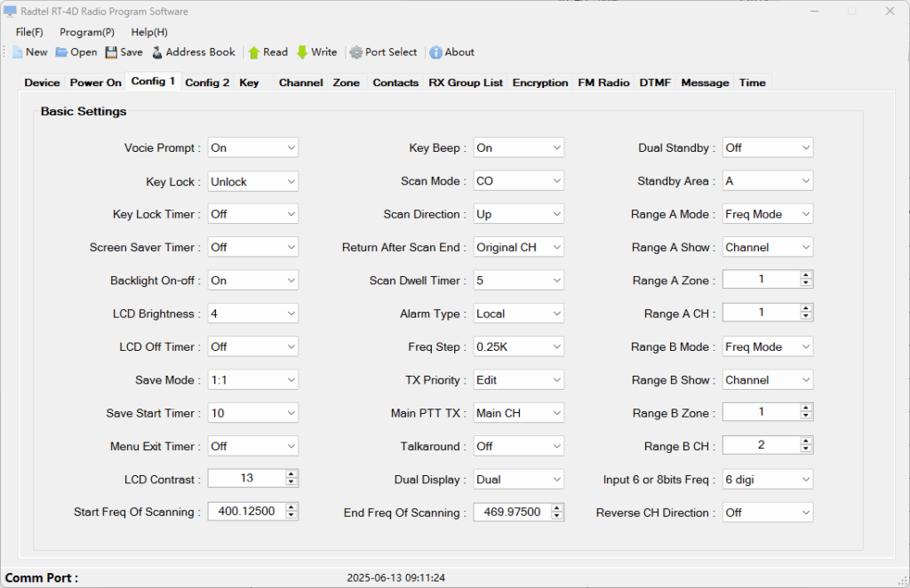Expand the Talkaround dropdown
Image resolution: width=910 pixels, height=588 pixels.
tap(556, 447)
